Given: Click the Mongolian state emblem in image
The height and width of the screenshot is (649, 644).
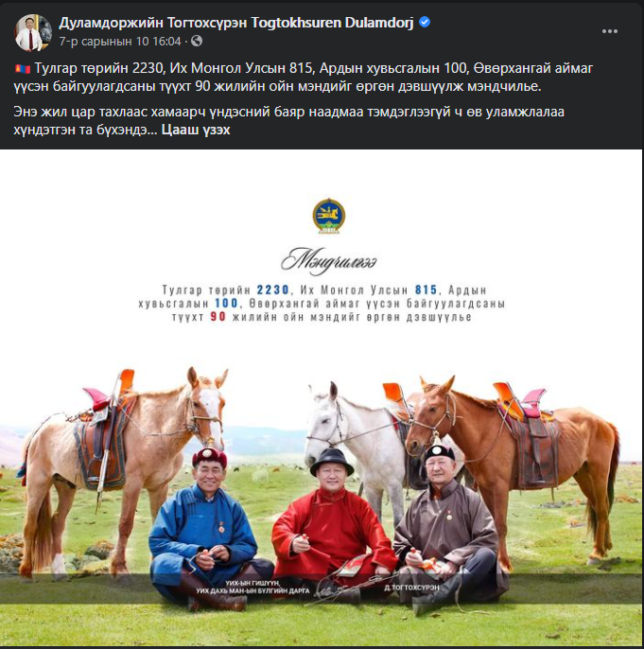Looking at the screenshot, I should (329, 216).
